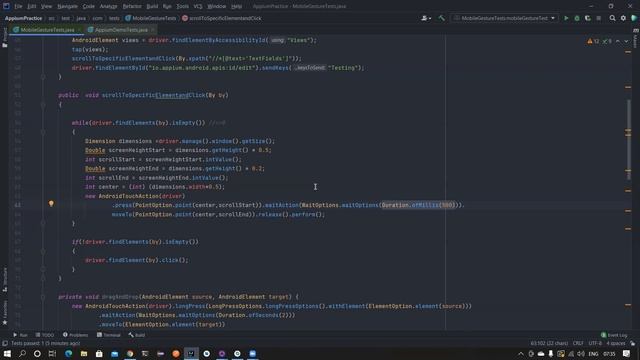
Task: Open the Project tool window sidebar button
Action: [x=4, y=37]
